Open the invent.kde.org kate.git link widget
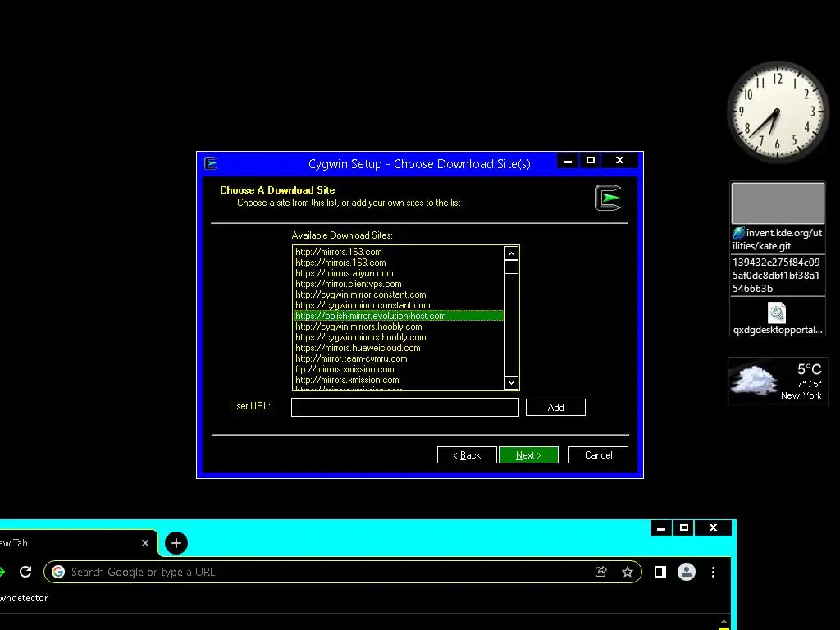 (x=778, y=240)
